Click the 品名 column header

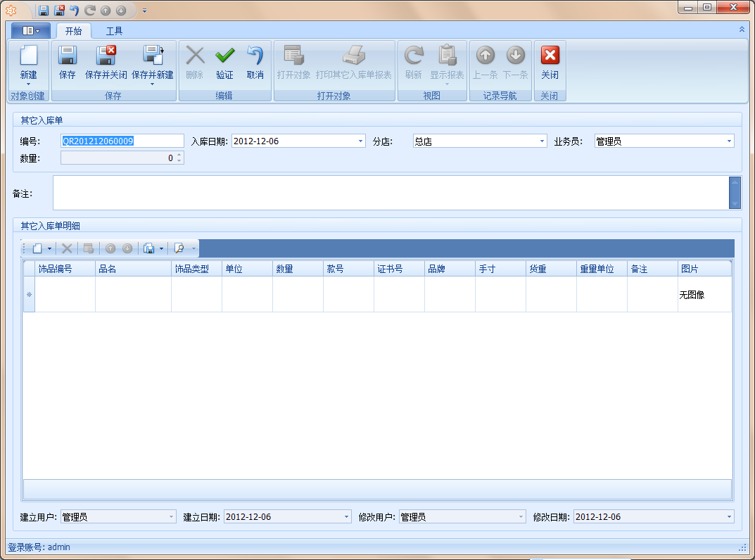(134, 269)
